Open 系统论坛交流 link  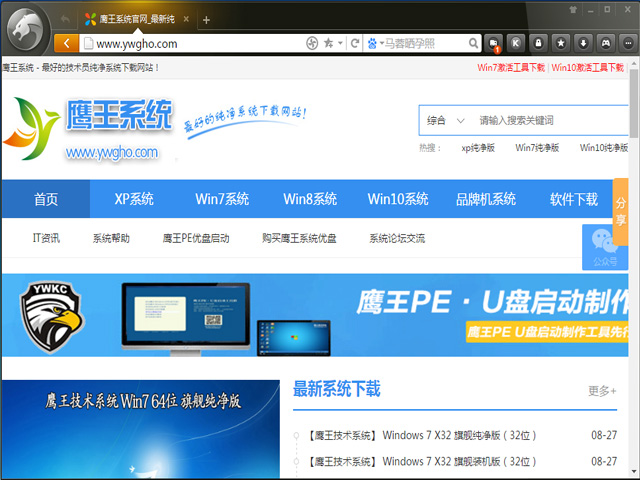click(397, 238)
